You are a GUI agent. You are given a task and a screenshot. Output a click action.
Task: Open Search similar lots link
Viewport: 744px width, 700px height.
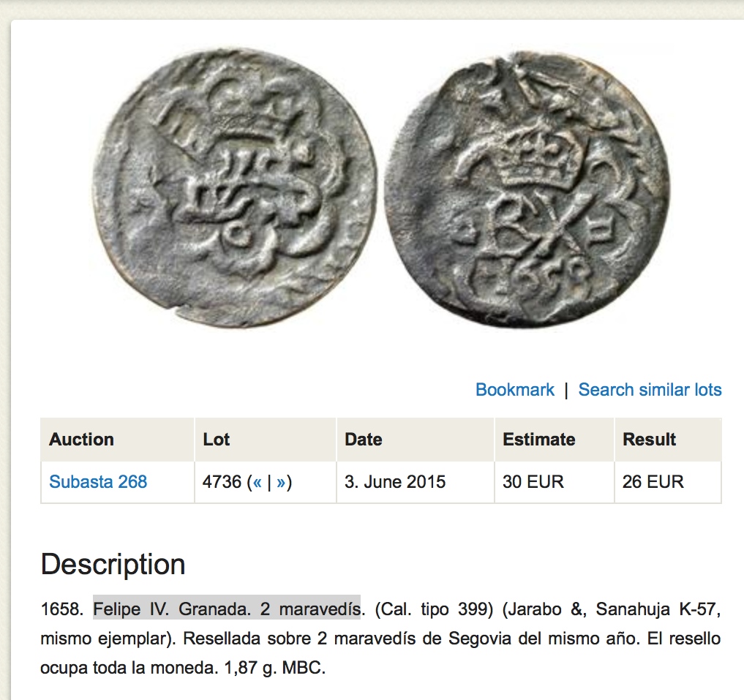click(x=650, y=390)
